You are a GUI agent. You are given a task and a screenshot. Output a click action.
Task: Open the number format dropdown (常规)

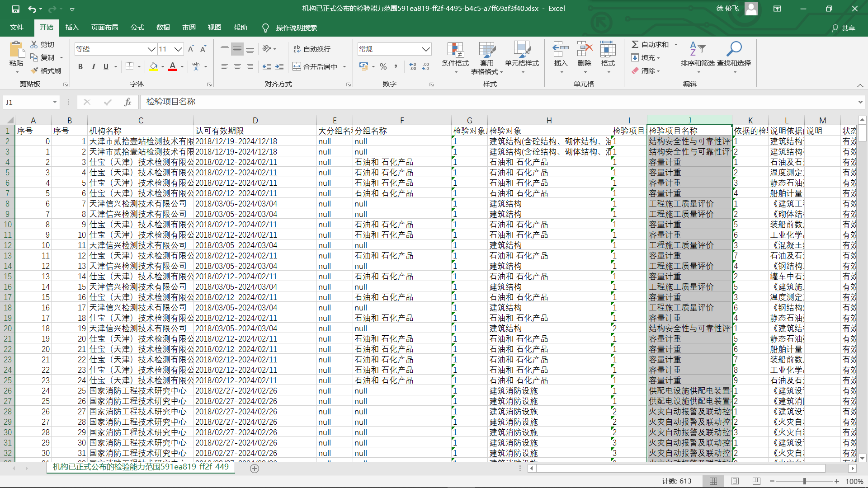(x=425, y=49)
